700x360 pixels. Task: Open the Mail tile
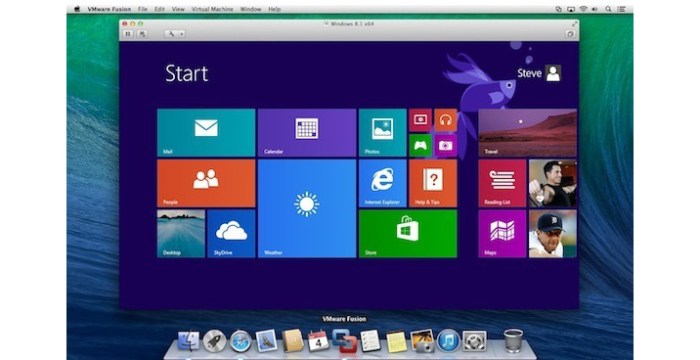(206, 133)
